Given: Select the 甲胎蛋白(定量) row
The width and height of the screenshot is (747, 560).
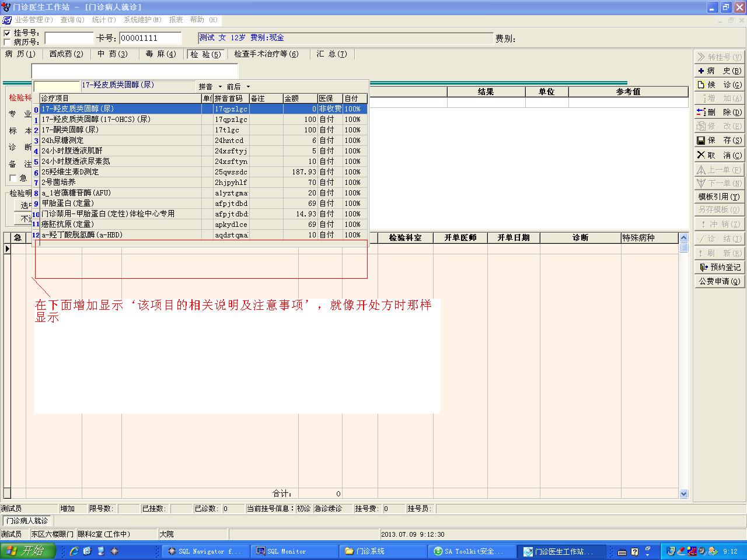Looking at the screenshot, I should tap(204, 204).
